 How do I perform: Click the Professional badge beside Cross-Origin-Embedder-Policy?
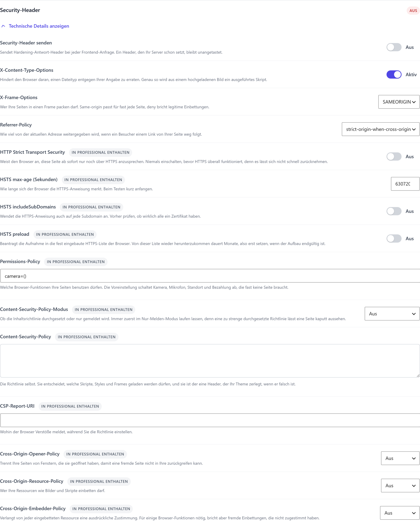(101, 509)
